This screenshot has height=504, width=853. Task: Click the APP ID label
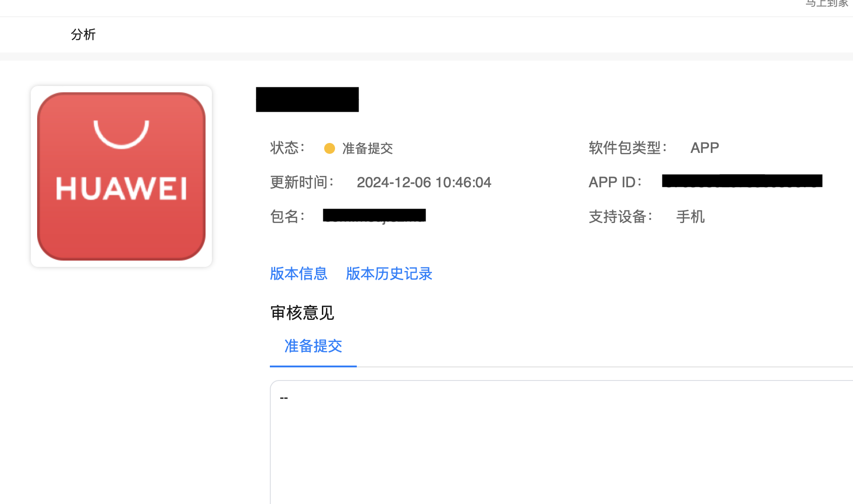(615, 182)
